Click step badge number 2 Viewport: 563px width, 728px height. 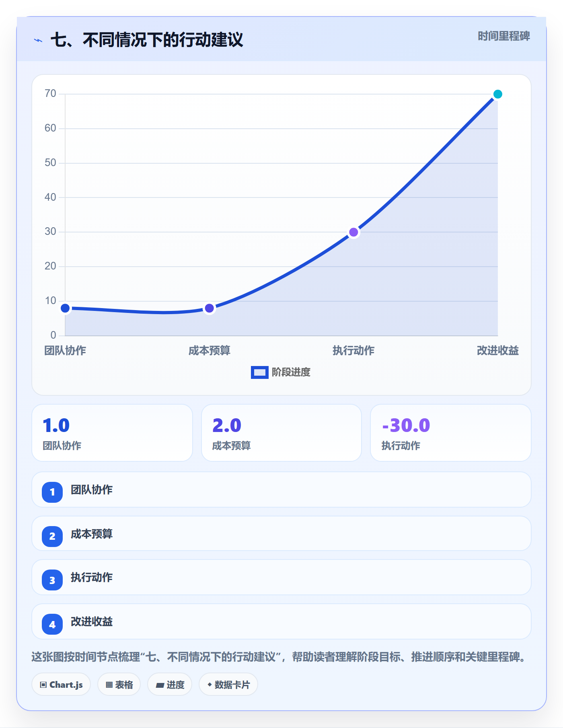[52, 536]
